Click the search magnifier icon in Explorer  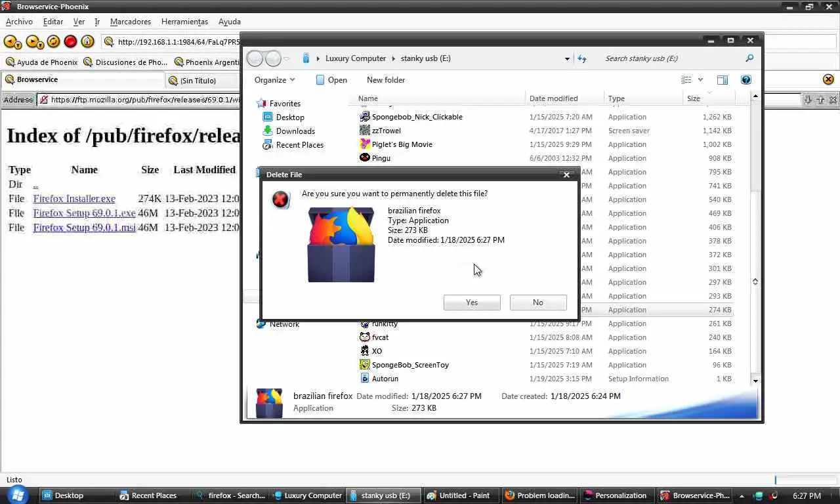(749, 58)
